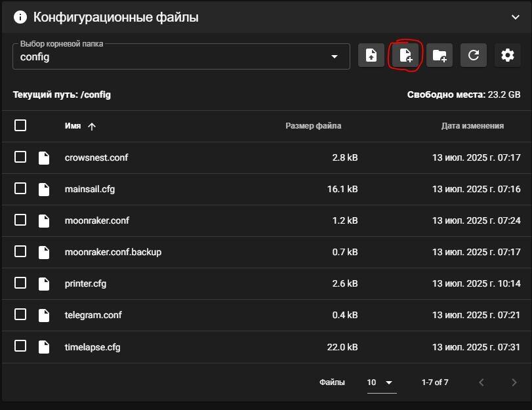Click the file icon next to timelapse.cfg

pyautogui.click(x=44, y=347)
